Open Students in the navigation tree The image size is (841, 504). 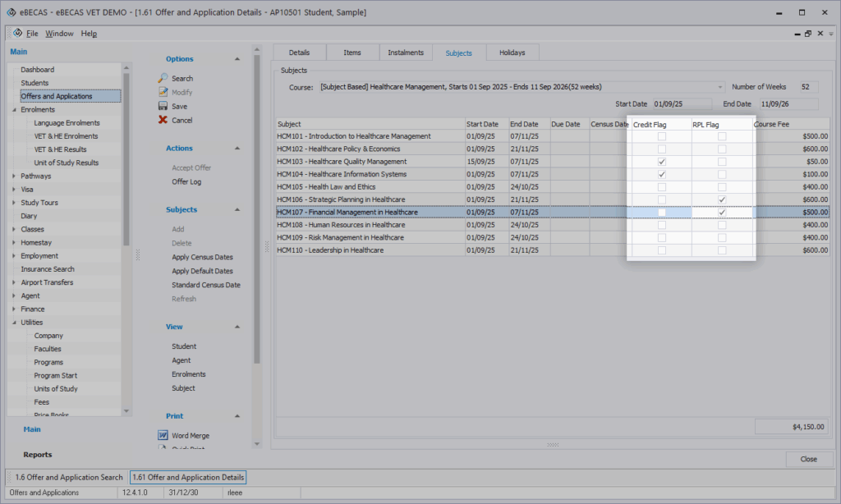(x=34, y=83)
